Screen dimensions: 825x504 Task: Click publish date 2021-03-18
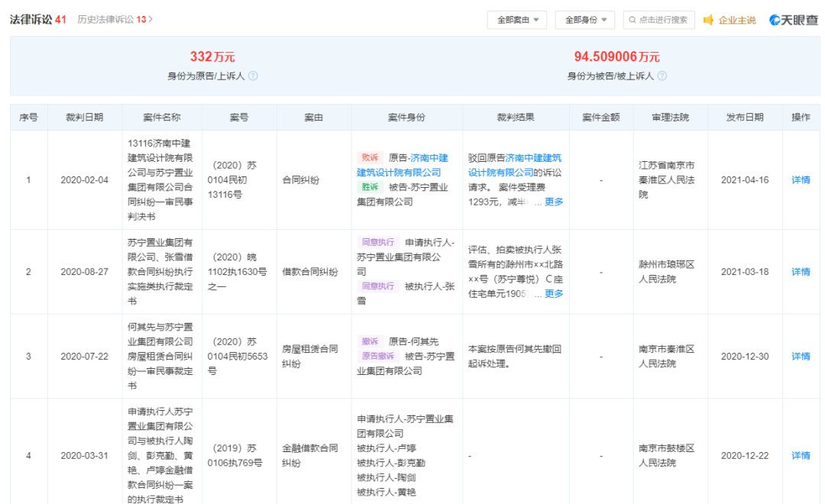(x=745, y=272)
